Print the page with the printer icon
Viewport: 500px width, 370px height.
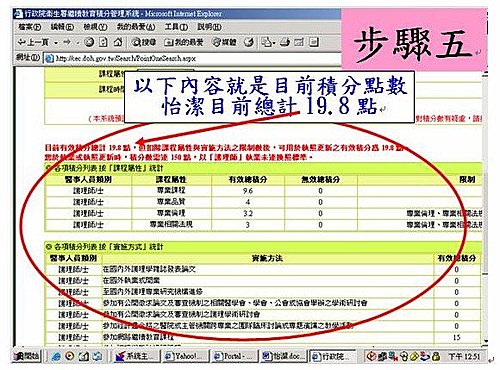click(x=285, y=42)
